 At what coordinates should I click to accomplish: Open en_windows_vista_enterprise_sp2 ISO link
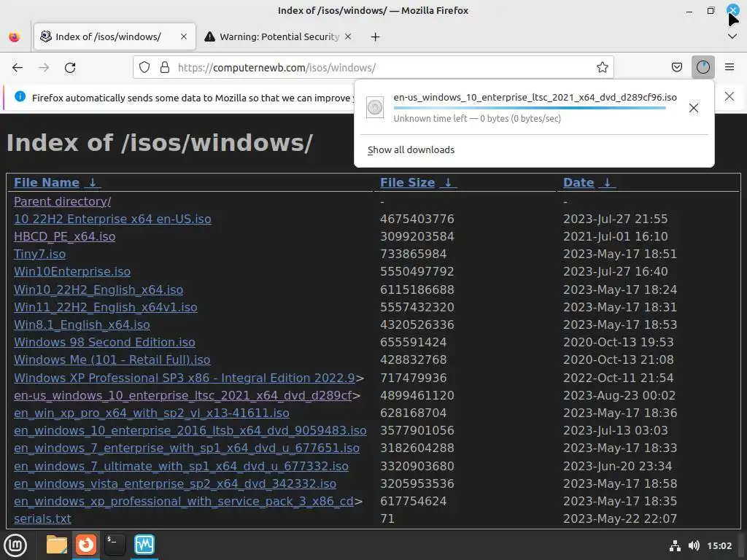coord(175,484)
